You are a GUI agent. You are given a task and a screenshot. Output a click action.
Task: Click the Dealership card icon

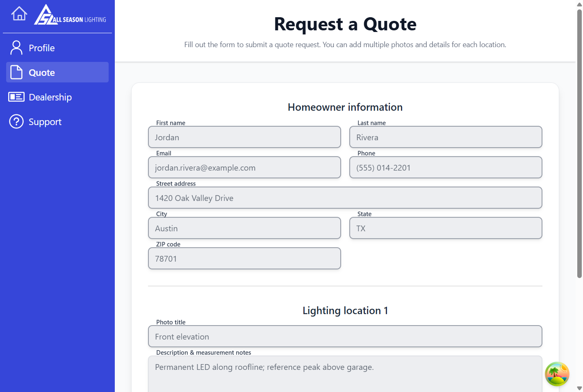(16, 97)
